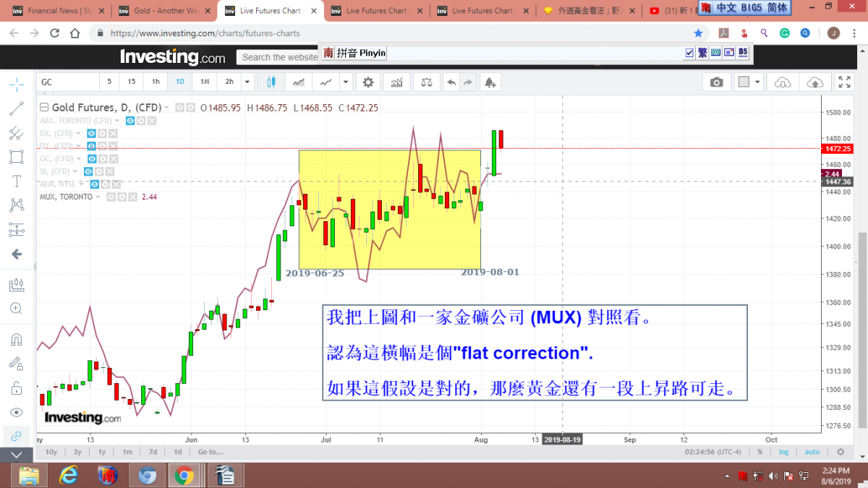
Task: Save chart layout to the cloud
Action: tap(814, 82)
